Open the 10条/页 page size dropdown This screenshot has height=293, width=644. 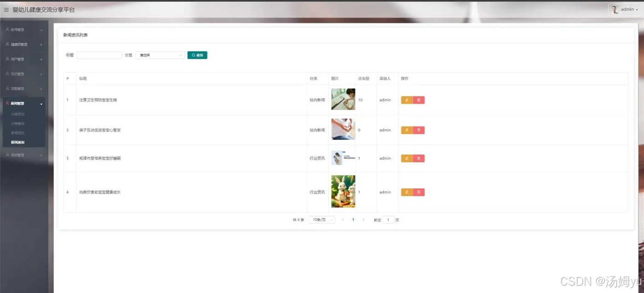click(322, 220)
